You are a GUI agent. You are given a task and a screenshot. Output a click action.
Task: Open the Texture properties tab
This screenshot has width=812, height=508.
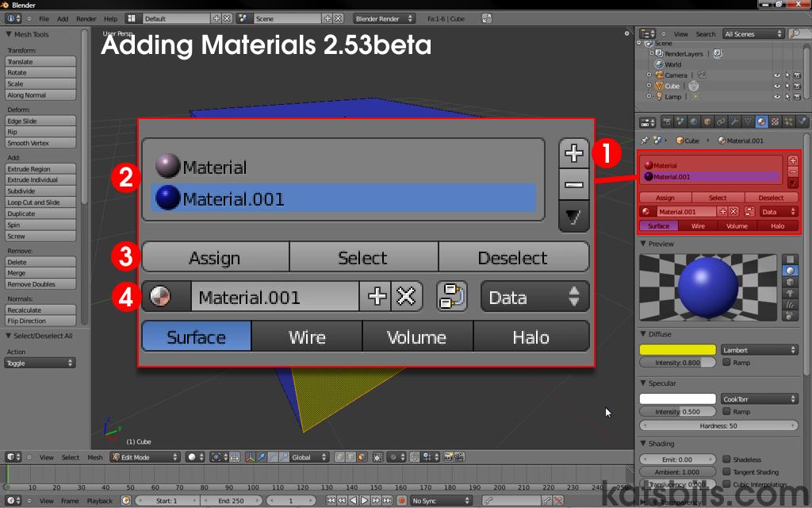coord(776,121)
